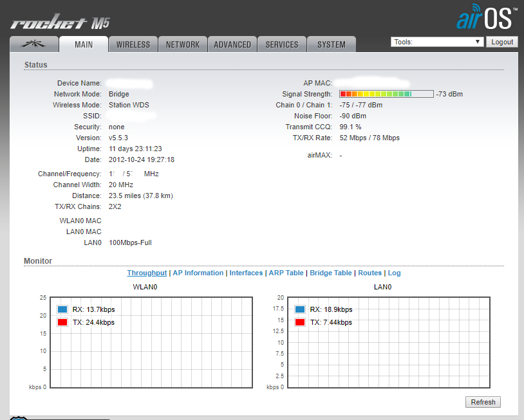Click the LAN0 graph title
The width and height of the screenshot is (524, 420).
[382, 287]
